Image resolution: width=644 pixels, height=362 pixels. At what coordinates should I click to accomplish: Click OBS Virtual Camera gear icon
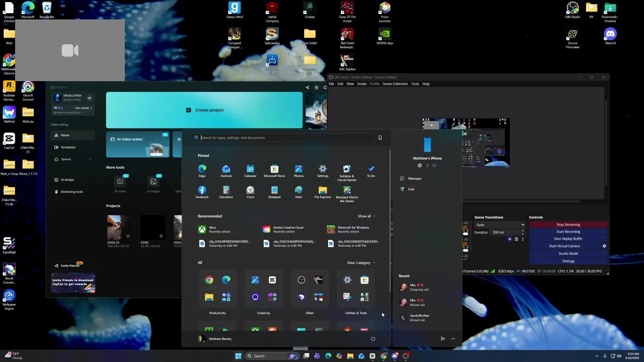pos(604,246)
